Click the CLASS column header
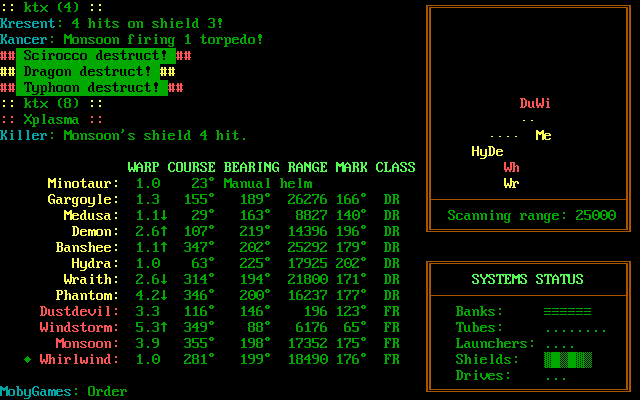The height and width of the screenshot is (400, 640). [395, 167]
